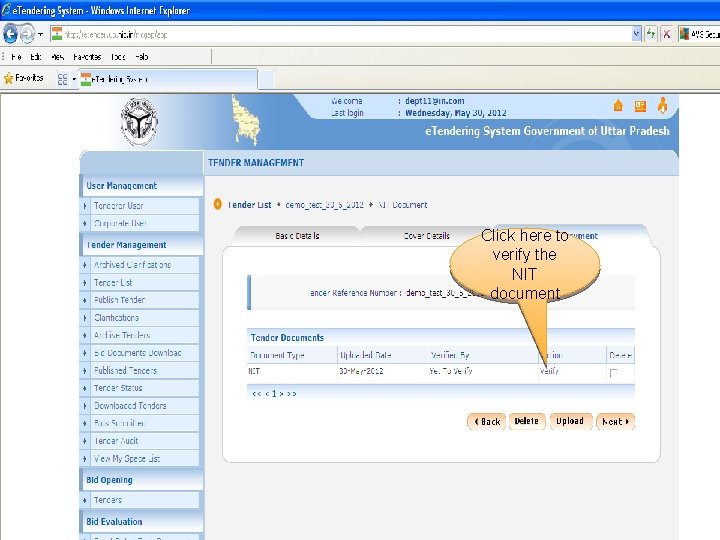Open a new blank browser tab
The image size is (720, 540).
[x=266, y=79]
